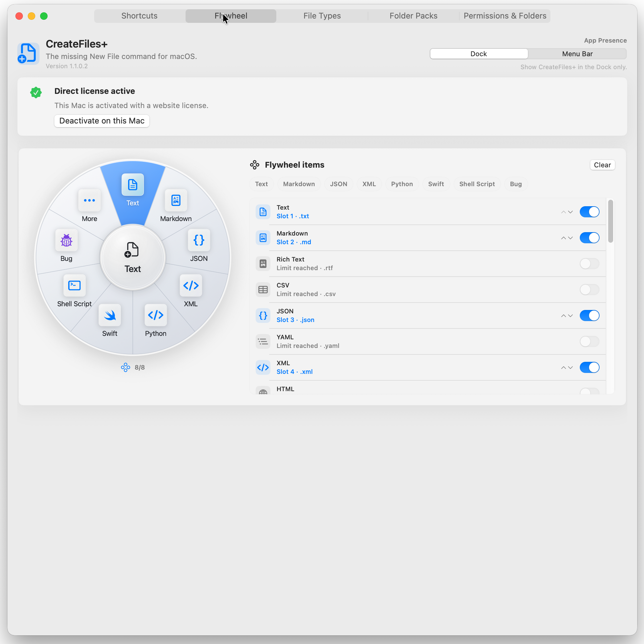
Task: Choose the XML icon on the flywheel
Action: [191, 285]
